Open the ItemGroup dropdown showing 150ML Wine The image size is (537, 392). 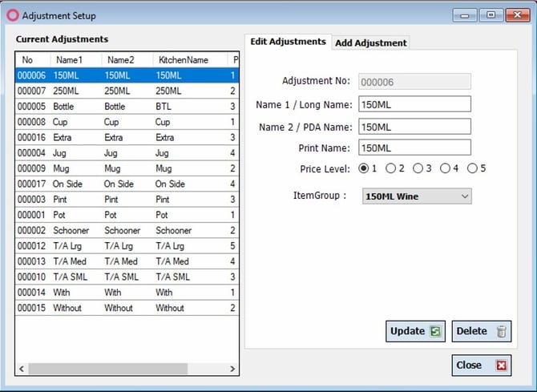pos(417,196)
